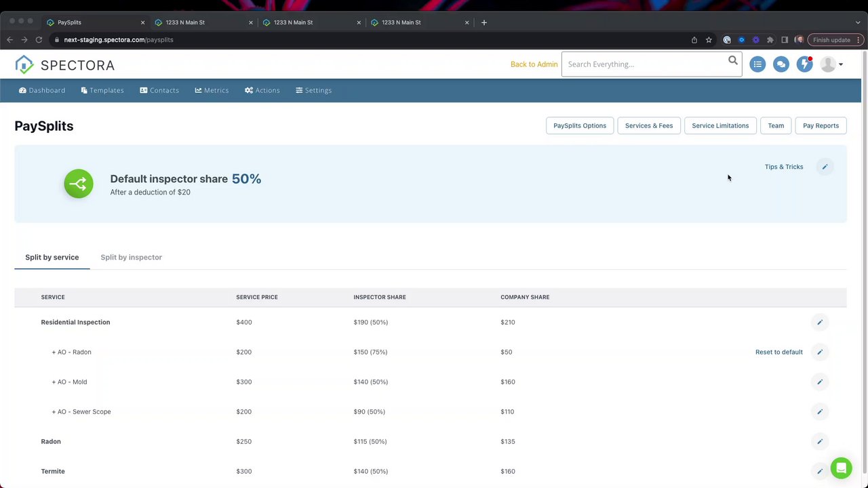The height and width of the screenshot is (488, 868).
Task: Click the Company Share column header
Action: [x=525, y=298]
